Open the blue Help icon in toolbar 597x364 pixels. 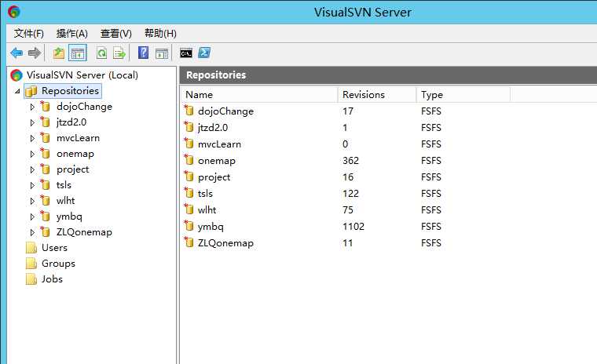click(143, 53)
